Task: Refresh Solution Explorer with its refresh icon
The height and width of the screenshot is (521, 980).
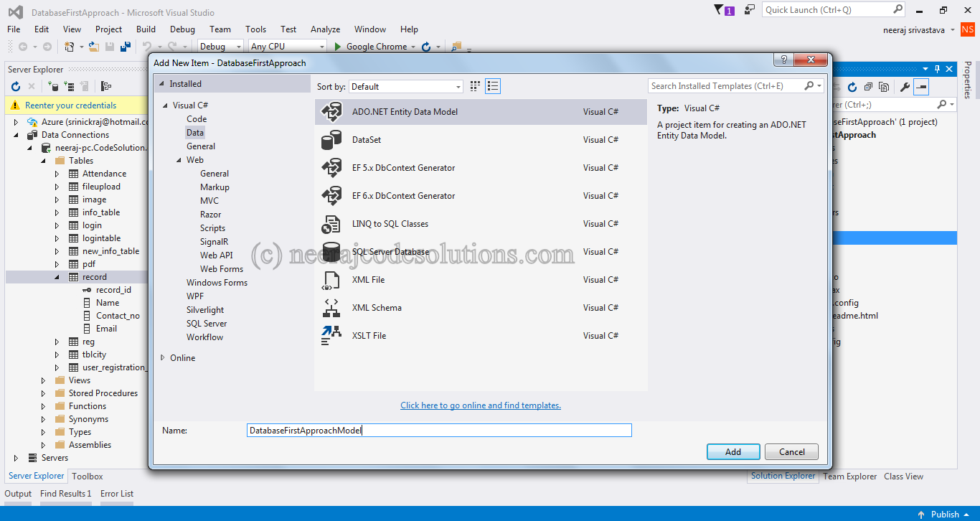Action: [852, 87]
